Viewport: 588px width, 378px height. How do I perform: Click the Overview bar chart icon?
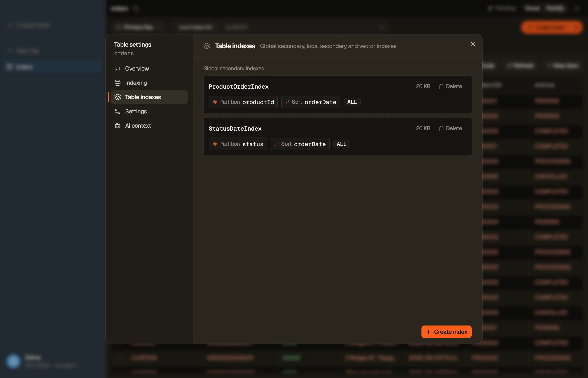[118, 68]
